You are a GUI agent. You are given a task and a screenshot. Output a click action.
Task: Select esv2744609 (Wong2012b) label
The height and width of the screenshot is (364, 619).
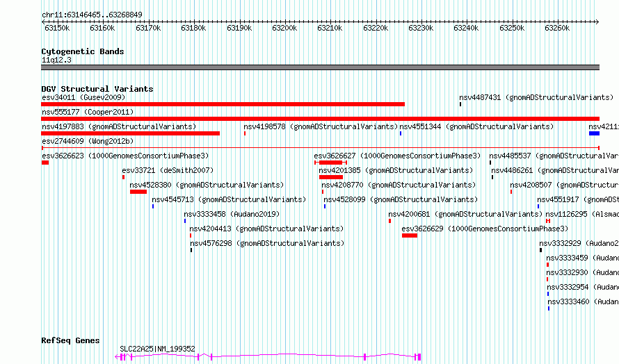[x=88, y=141]
